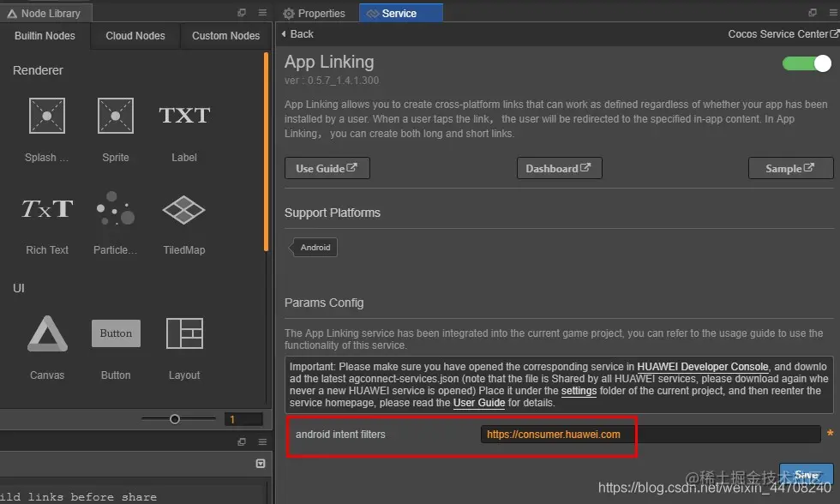Open Cocos Service Center link
840x504 pixels.
tap(783, 33)
